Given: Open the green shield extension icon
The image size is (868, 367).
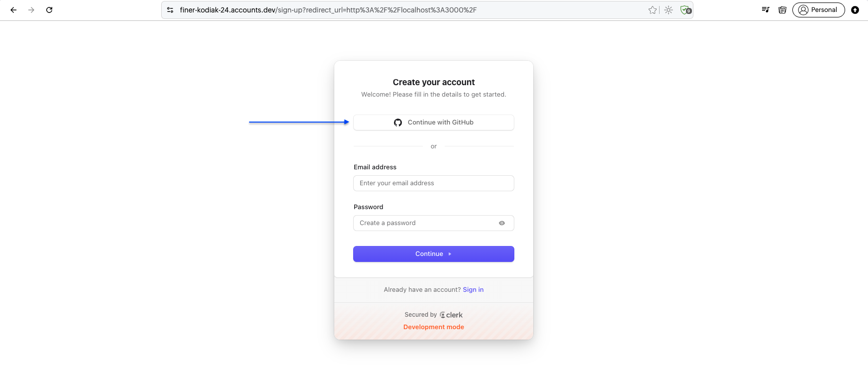Looking at the screenshot, I should [685, 10].
